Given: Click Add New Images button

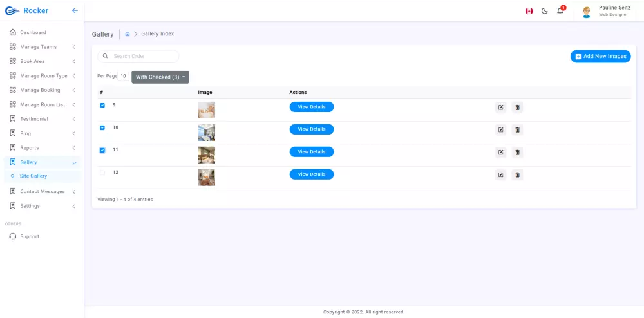Looking at the screenshot, I should pos(600,56).
